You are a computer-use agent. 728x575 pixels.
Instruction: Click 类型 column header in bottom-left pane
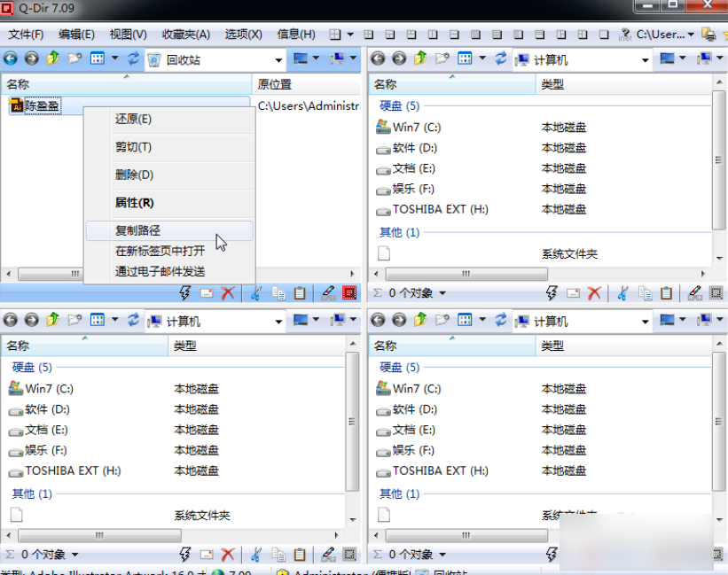185,346
